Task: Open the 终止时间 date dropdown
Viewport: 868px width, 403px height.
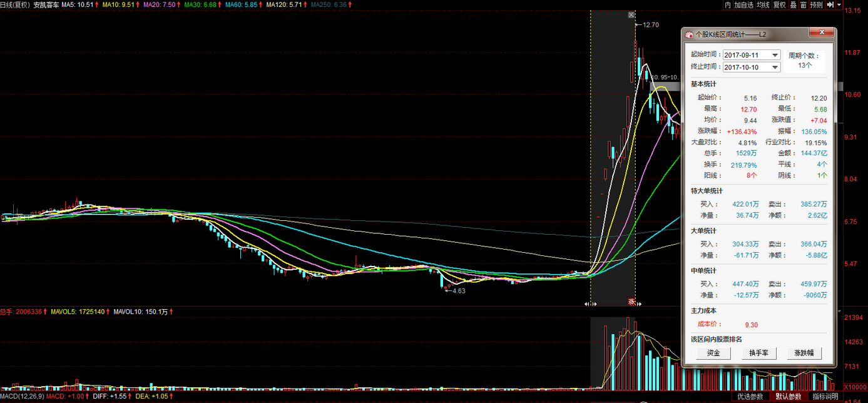Action: [x=775, y=67]
